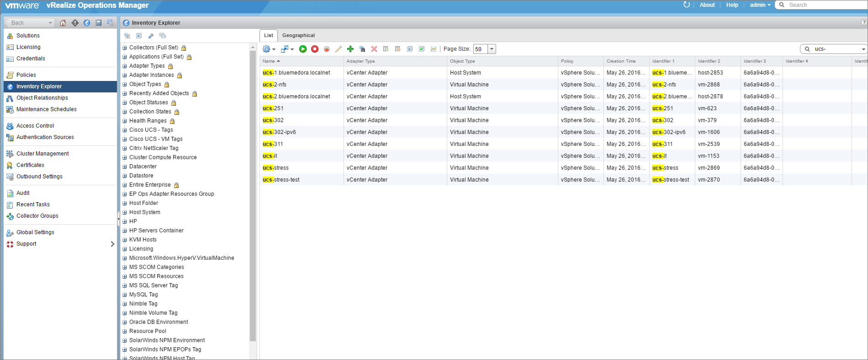This screenshot has height=360, width=868.
Task: Expand the Resource Pool tree node
Action: (125, 331)
